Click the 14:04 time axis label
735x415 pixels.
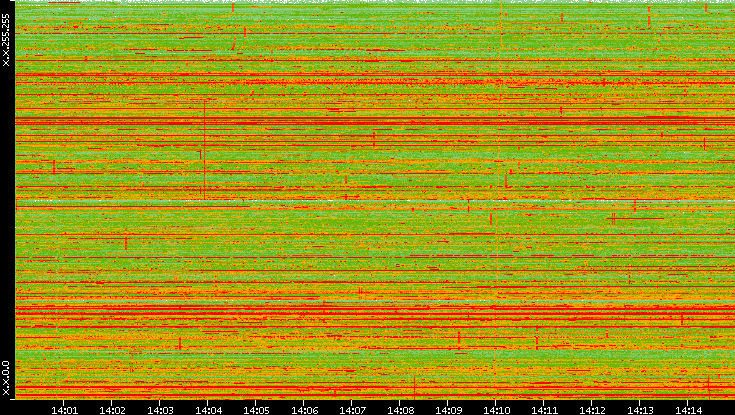[208, 410]
